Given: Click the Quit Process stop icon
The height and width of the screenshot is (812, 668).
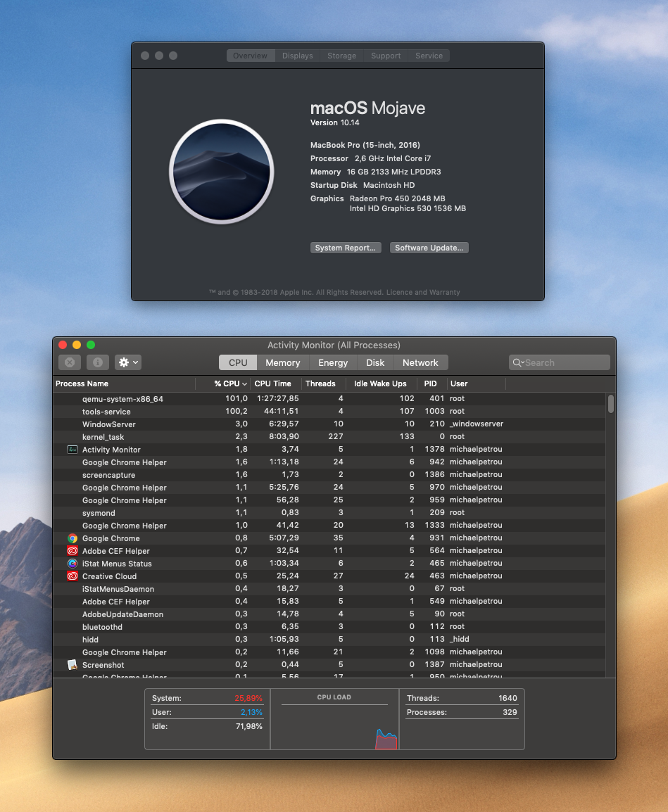Looking at the screenshot, I should pyautogui.click(x=70, y=362).
